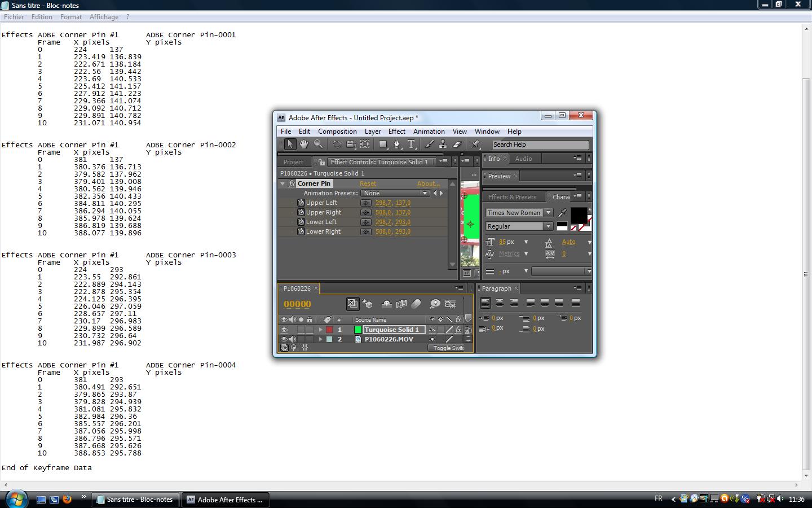Select the Horizontal Type tool
The height and width of the screenshot is (508, 812).
411,144
